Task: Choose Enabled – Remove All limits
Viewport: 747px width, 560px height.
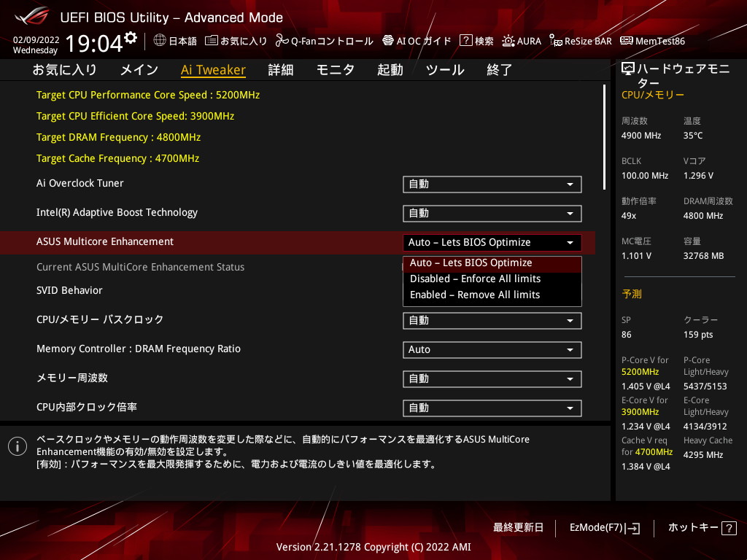Action: pyautogui.click(x=492, y=295)
